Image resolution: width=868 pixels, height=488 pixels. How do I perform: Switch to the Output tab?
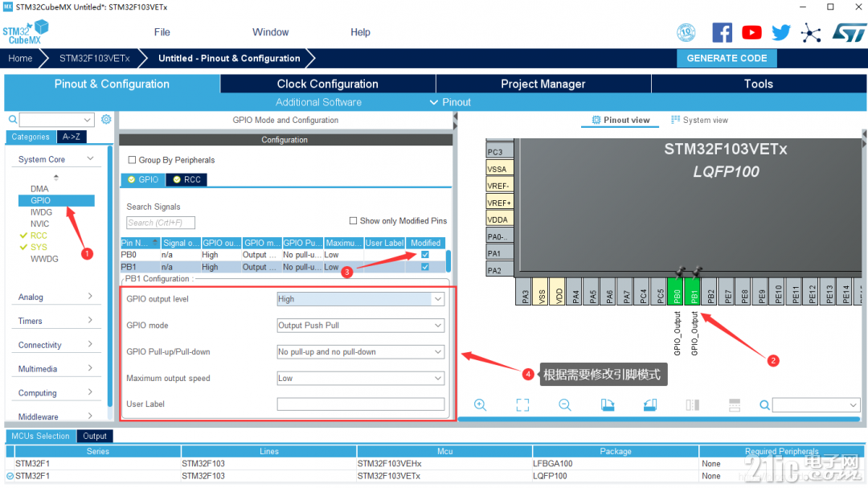click(x=95, y=436)
